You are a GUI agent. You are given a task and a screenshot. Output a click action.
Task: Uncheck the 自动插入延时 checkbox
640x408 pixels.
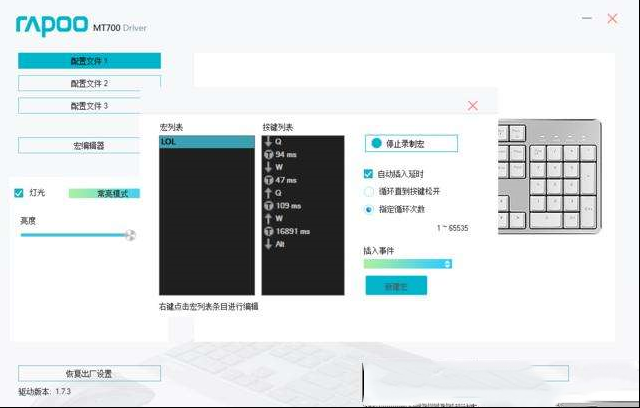click(x=368, y=174)
